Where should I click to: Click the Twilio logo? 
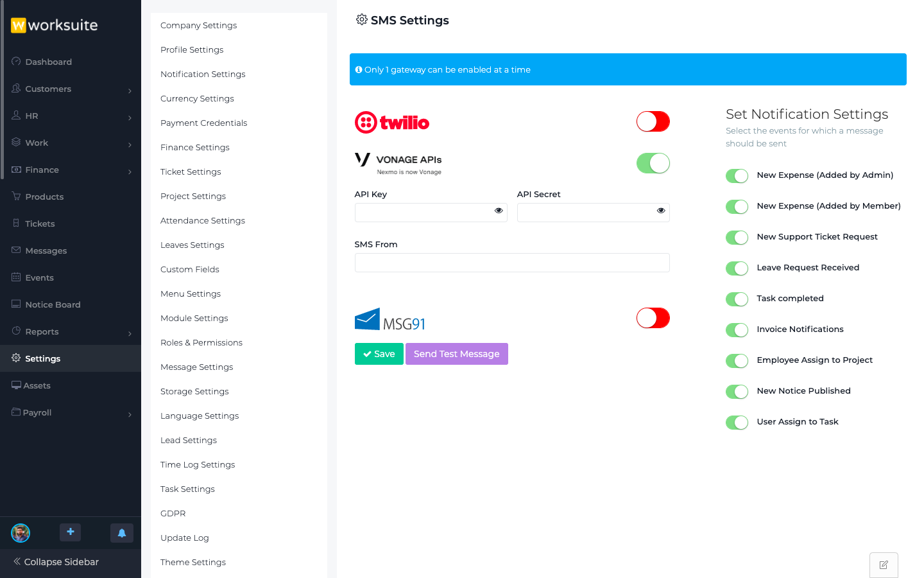coord(392,122)
